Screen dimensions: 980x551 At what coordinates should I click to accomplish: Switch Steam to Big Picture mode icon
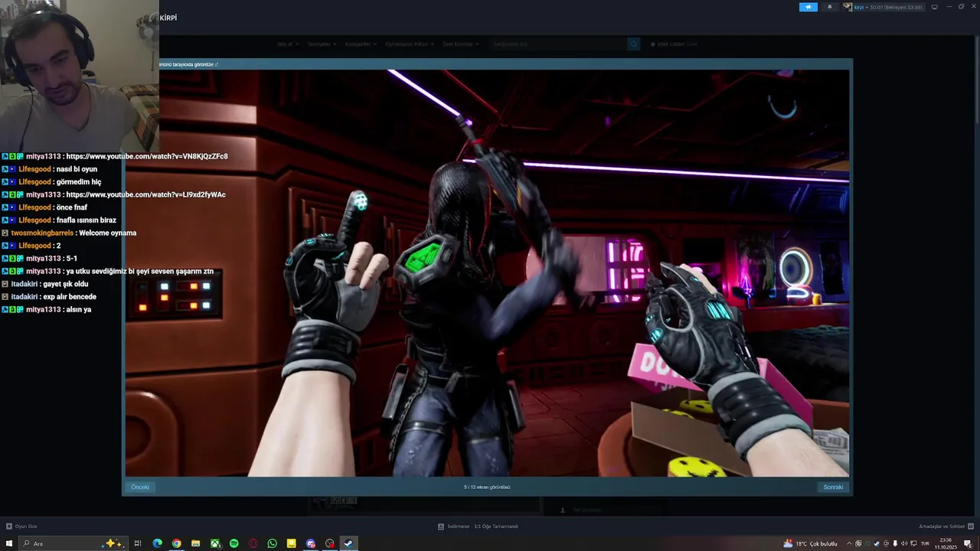click(x=934, y=7)
